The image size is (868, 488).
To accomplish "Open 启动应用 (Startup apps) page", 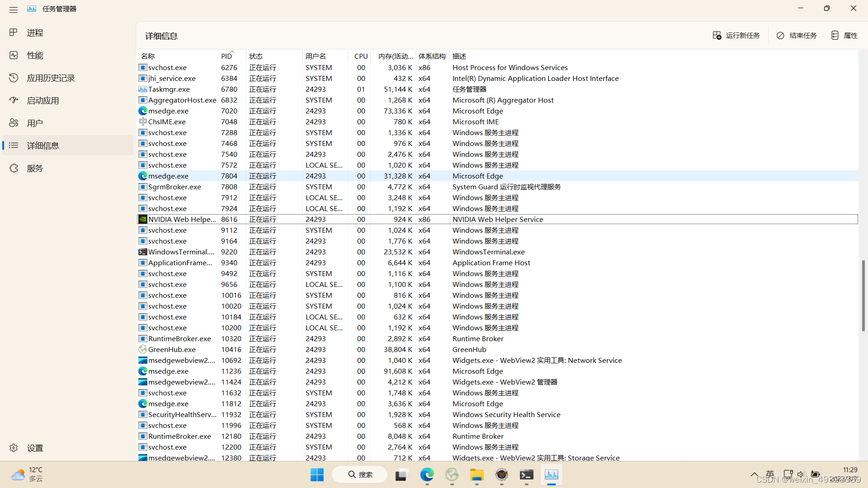I will tap(68, 100).
